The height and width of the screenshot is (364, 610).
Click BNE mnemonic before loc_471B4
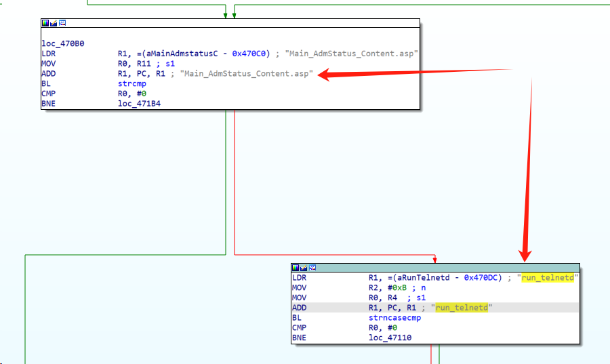click(49, 104)
